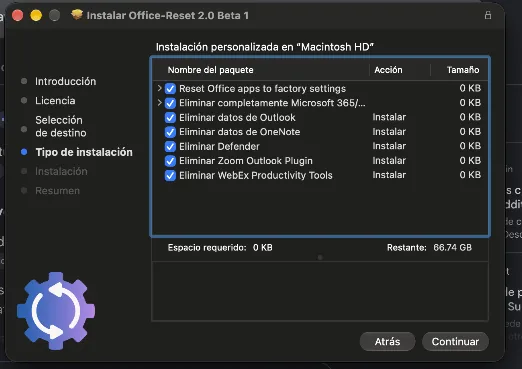
Task: Click the Continuar button
Action: pyautogui.click(x=455, y=341)
